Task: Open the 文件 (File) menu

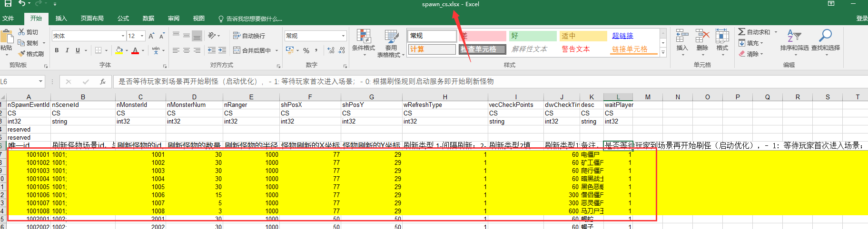Action: click(x=8, y=19)
